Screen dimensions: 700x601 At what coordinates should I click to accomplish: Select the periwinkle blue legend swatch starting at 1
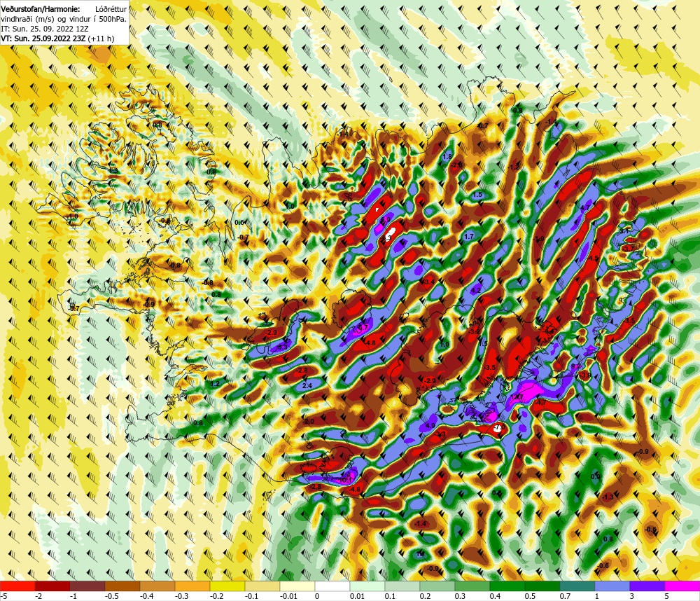click(x=612, y=586)
